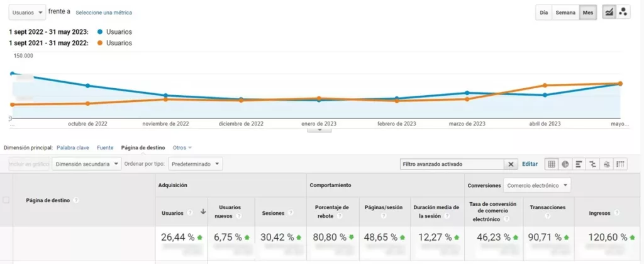Select Fuente as primary dimension
The height and width of the screenshot is (264, 644).
(105, 147)
